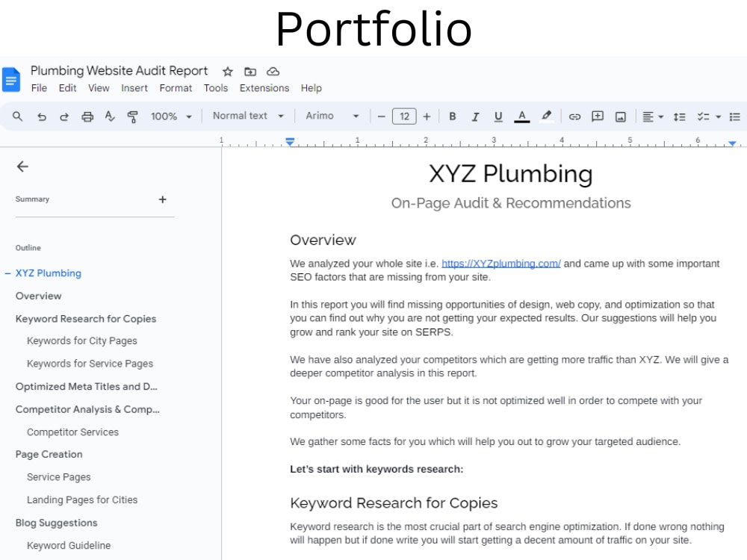Click the XYZ Plumbing document title heading
The width and height of the screenshot is (747, 560).
point(511,173)
